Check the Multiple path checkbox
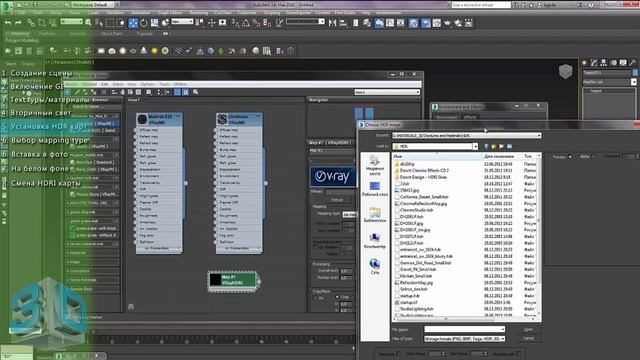This screenshot has width=640, height=360. [x=519, y=353]
